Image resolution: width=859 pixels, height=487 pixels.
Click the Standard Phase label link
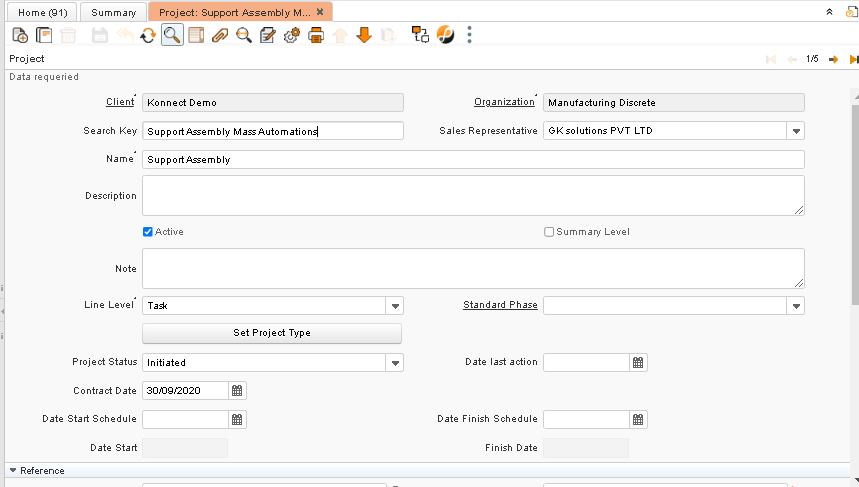tap(500, 305)
